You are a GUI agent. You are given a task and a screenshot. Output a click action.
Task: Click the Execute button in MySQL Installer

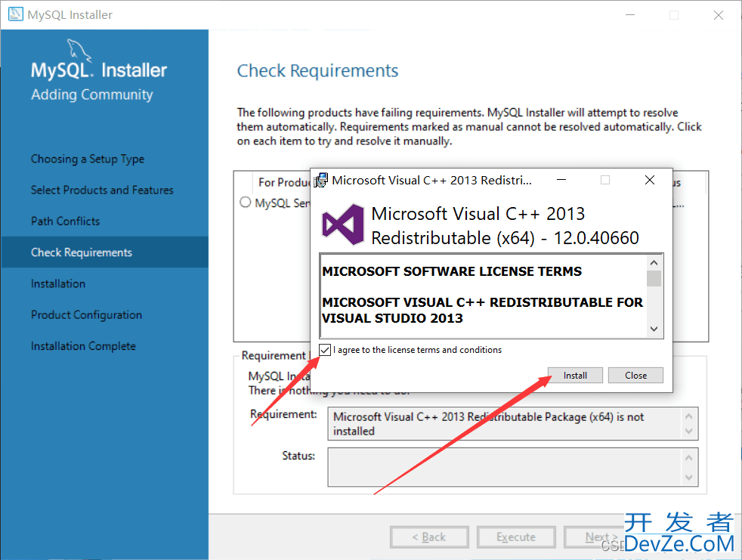tap(516, 537)
